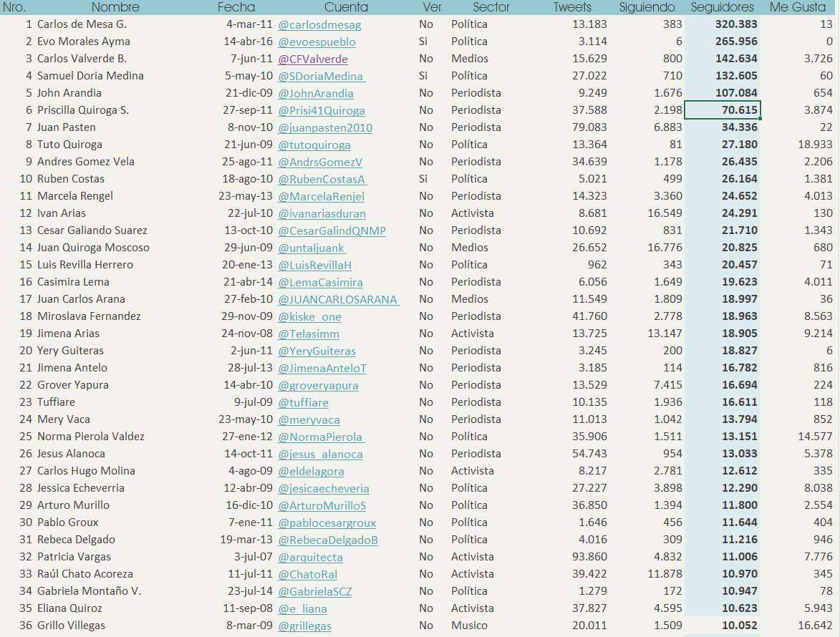Select the Siguiendo cell 16.776
Image resolution: width=840 pixels, height=637 pixels.
(x=665, y=248)
